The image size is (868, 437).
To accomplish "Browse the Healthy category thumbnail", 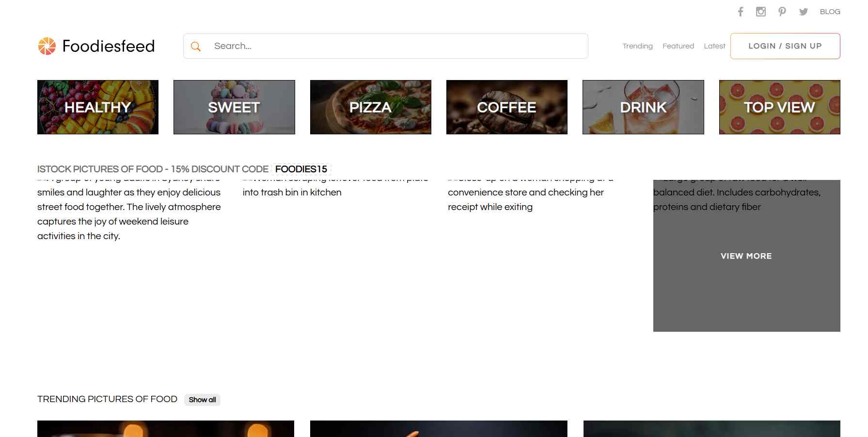I will (x=98, y=107).
